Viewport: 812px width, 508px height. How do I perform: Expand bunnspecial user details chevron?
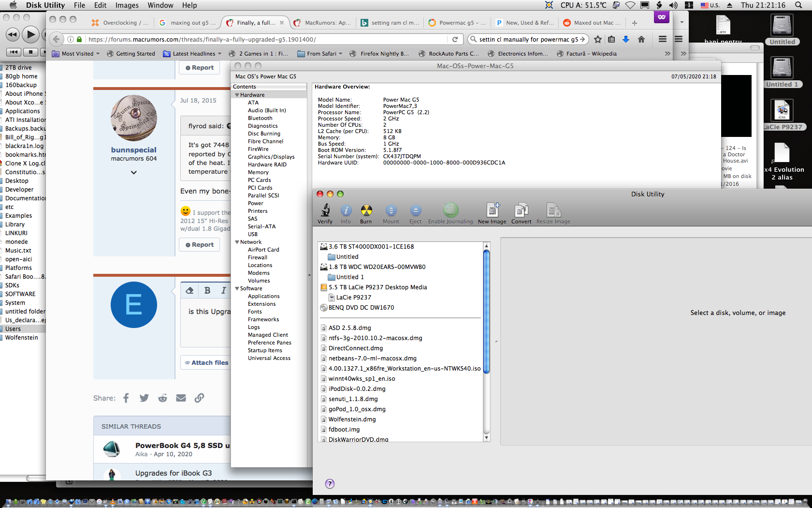(x=134, y=172)
